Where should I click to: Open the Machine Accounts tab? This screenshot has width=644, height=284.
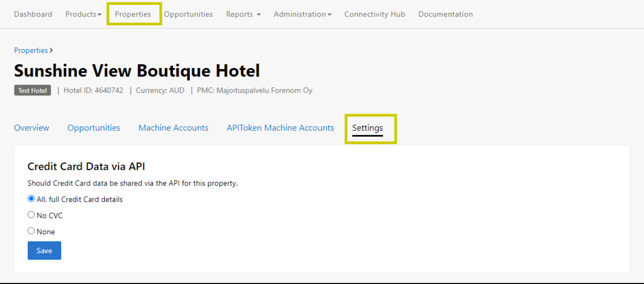[173, 128]
